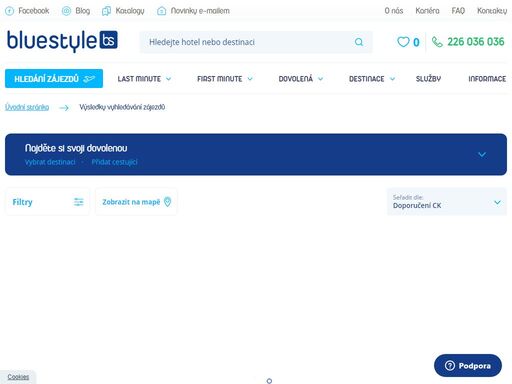
Task: Open the Filtry button
Action: coord(47,202)
